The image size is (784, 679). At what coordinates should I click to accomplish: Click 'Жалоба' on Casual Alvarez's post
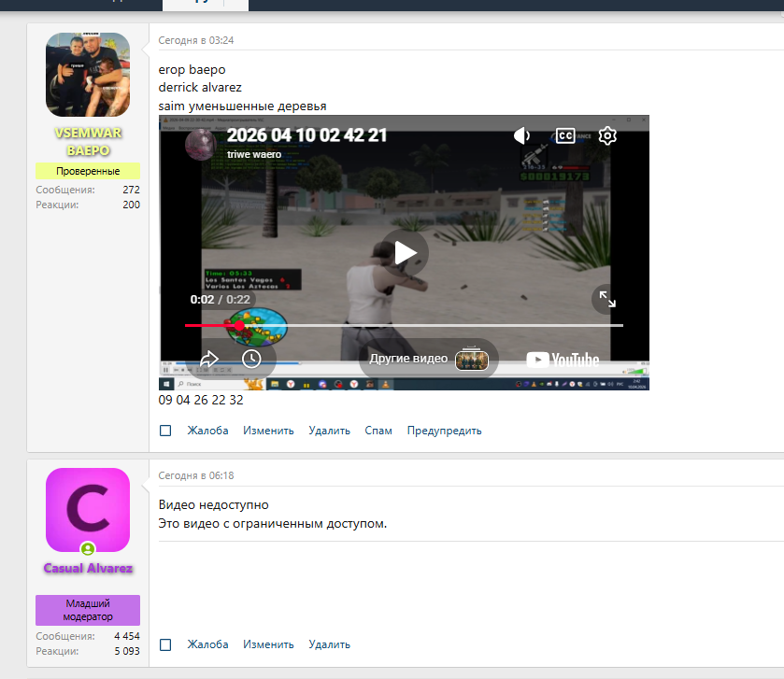pyautogui.click(x=207, y=644)
